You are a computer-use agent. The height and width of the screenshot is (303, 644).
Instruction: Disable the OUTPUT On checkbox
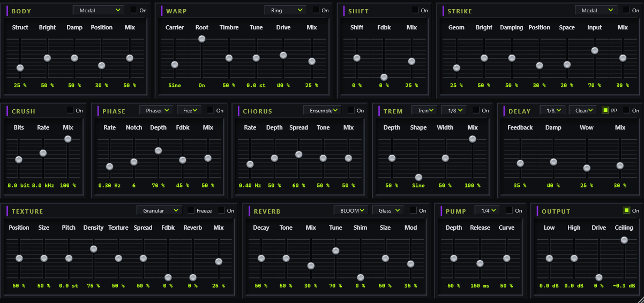click(x=626, y=210)
